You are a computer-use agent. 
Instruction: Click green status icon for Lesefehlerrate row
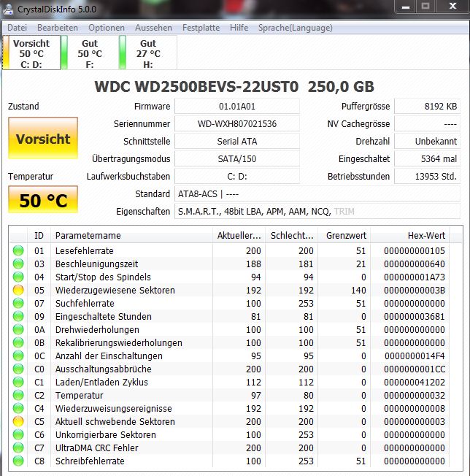tap(18, 250)
